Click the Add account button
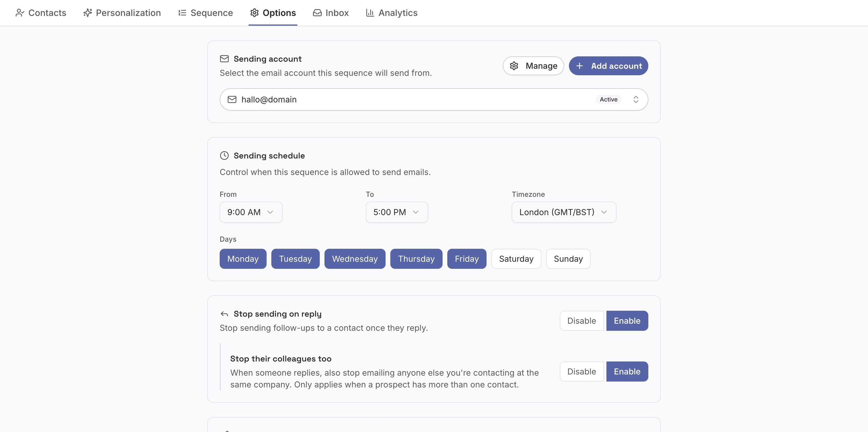 [x=608, y=66]
